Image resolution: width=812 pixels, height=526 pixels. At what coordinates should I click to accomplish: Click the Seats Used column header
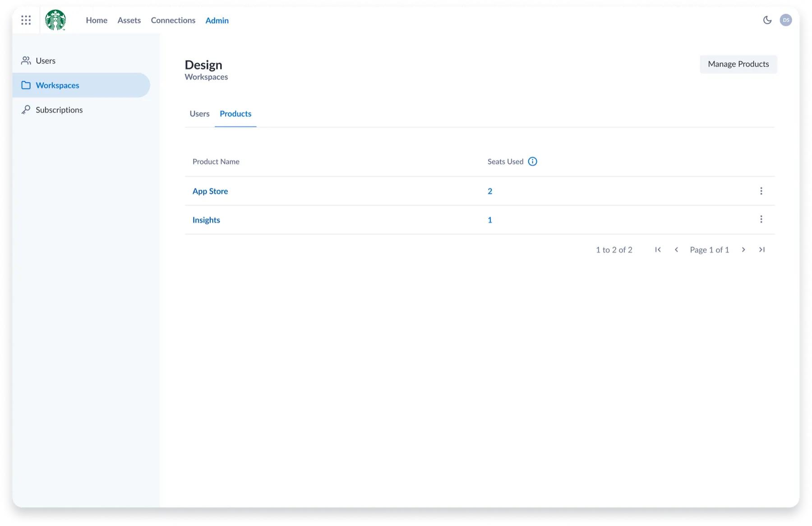click(505, 161)
